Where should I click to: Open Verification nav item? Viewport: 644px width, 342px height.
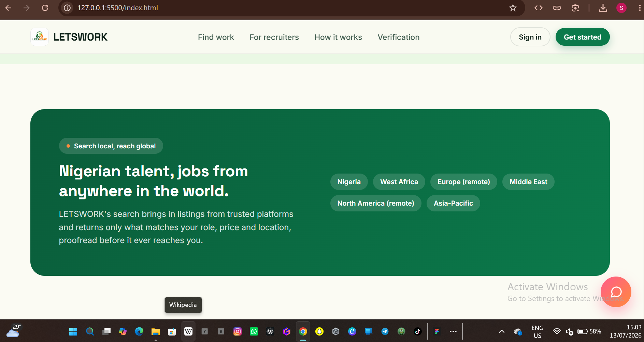coord(399,37)
